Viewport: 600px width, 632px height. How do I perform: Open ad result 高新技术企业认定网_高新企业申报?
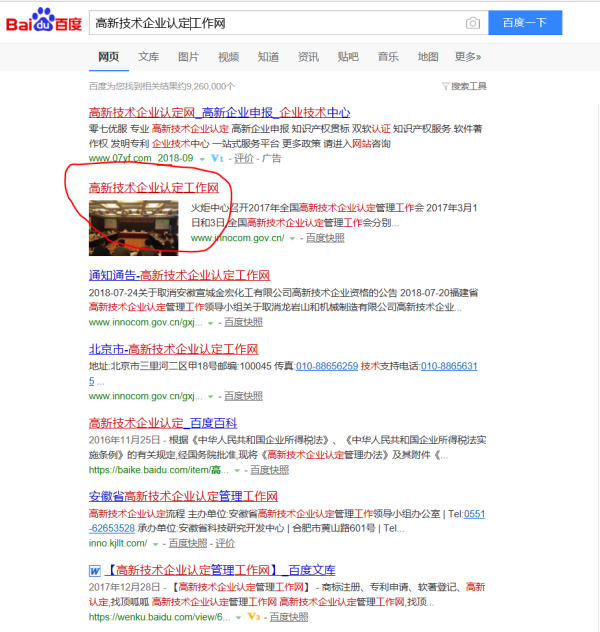pyautogui.click(x=220, y=112)
